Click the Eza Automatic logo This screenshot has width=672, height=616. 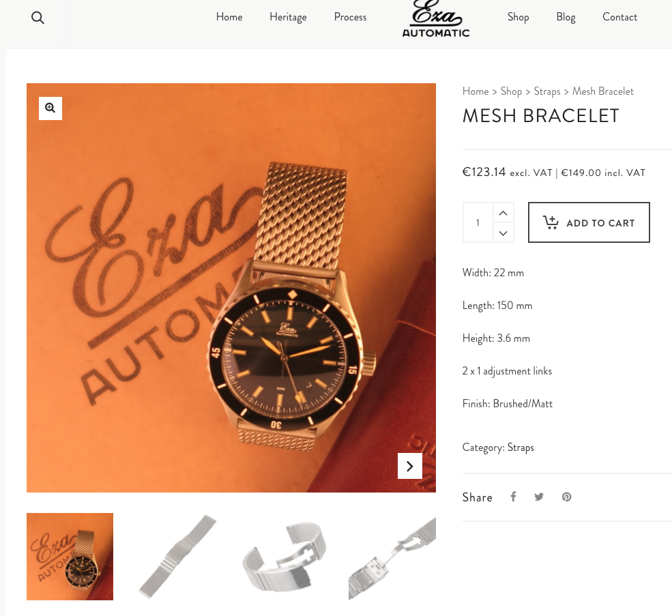point(436,19)
